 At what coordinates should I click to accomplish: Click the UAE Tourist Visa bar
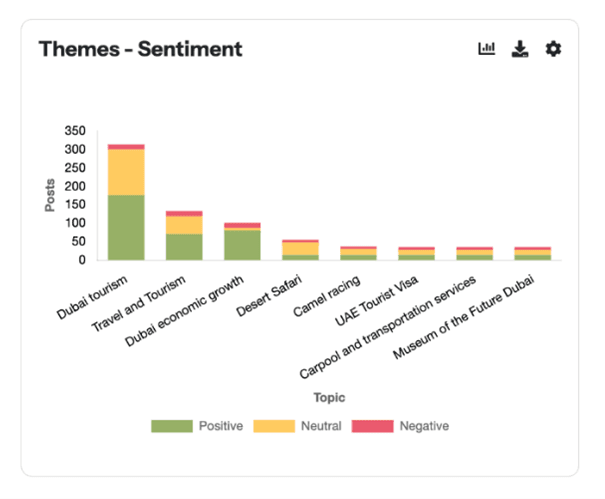416,253
